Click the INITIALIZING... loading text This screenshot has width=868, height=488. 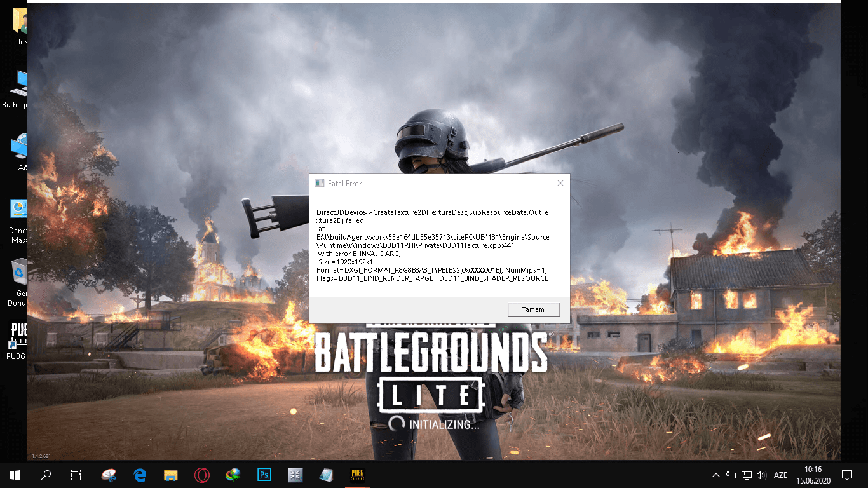445,424
